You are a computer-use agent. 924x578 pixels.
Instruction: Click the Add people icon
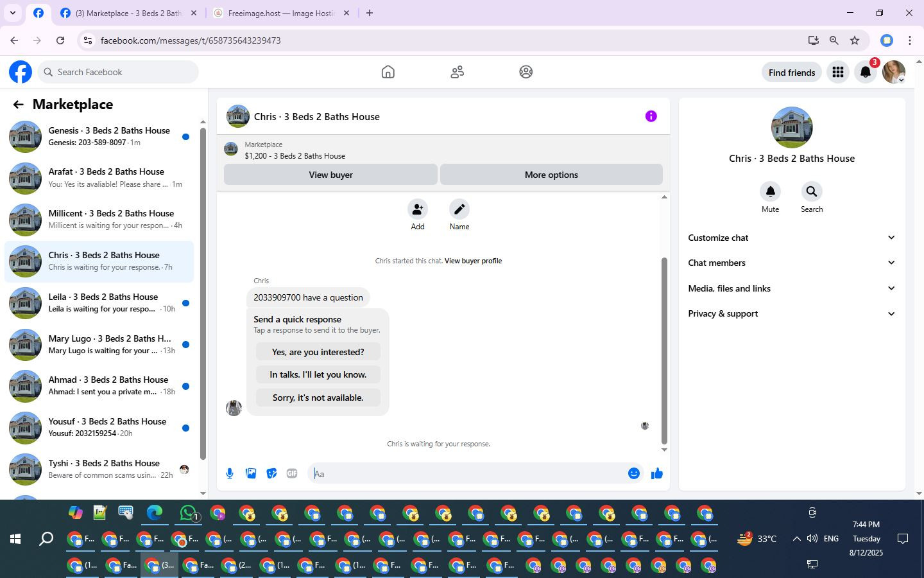point(418,209)
